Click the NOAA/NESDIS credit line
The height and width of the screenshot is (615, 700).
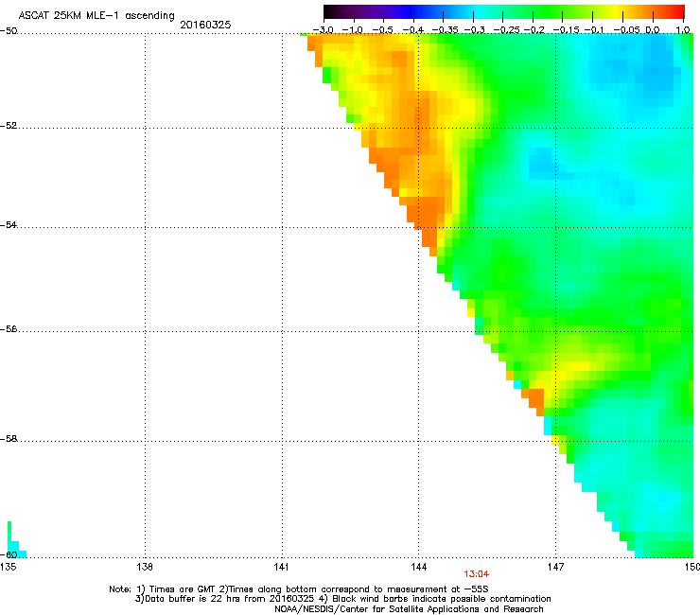409,609
